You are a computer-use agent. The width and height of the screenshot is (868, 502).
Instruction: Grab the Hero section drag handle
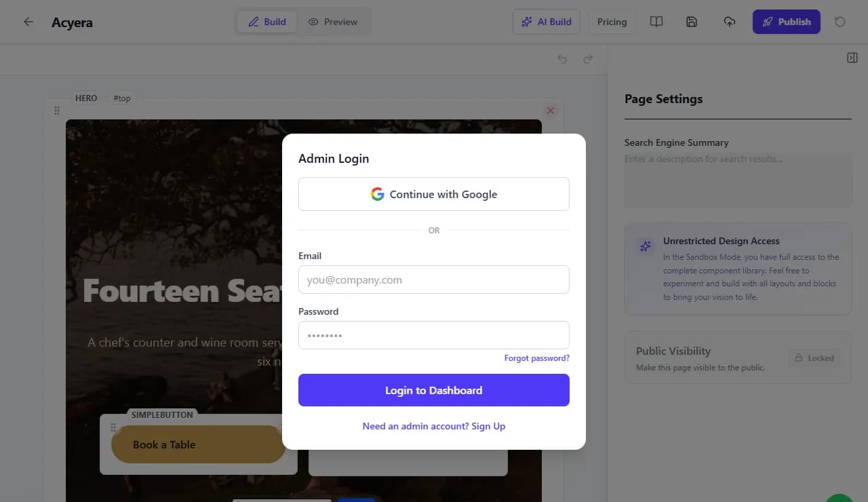[x=57, y=111]
